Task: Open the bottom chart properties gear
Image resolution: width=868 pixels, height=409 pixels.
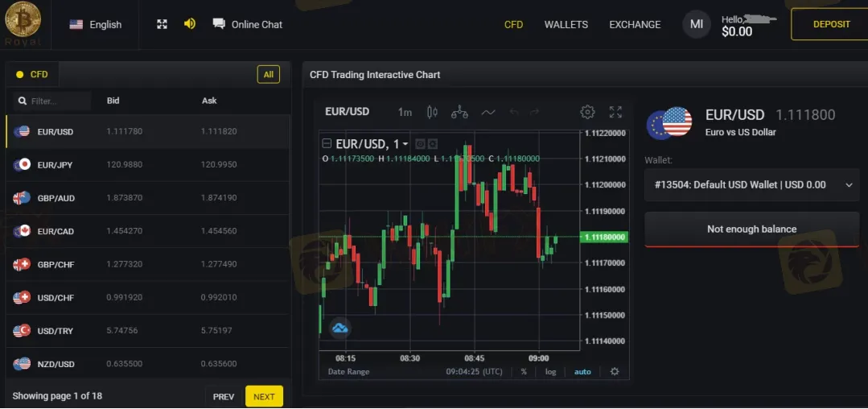Action: [x=615, y=372]
